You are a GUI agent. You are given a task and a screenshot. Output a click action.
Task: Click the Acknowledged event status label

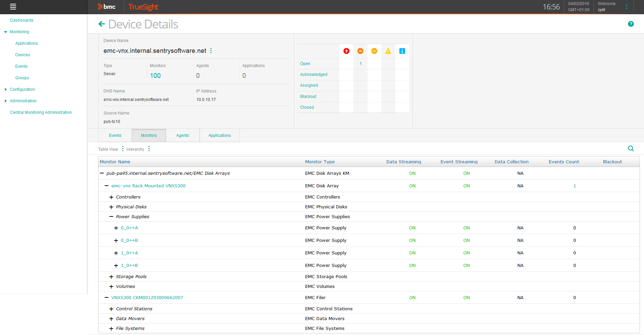click(314, 75)
